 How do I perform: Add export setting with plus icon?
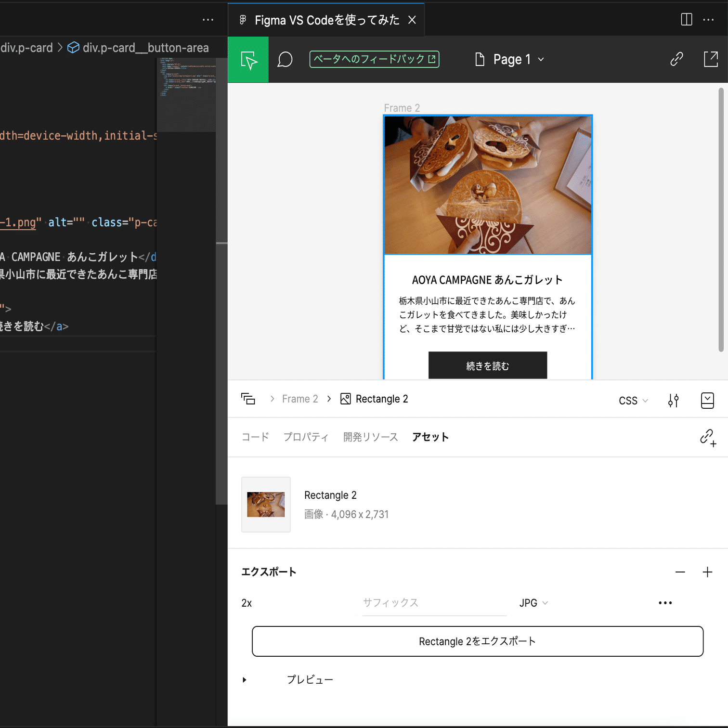click(707, 572)
